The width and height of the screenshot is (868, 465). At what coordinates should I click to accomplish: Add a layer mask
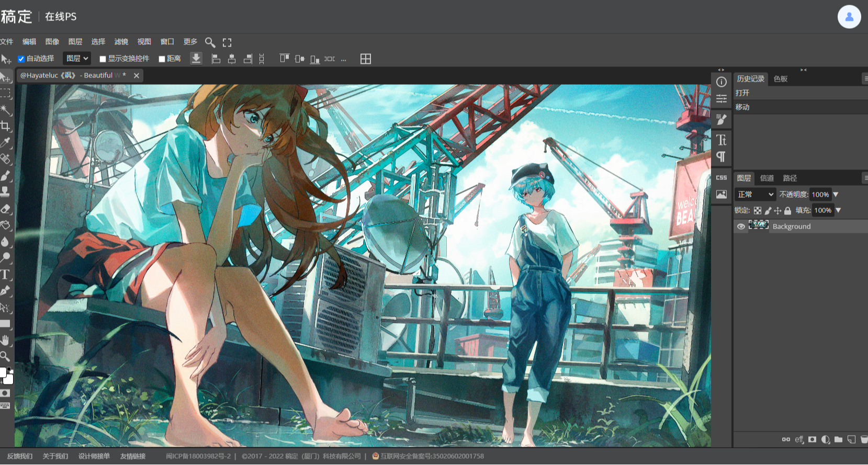(x=812, y=439)
